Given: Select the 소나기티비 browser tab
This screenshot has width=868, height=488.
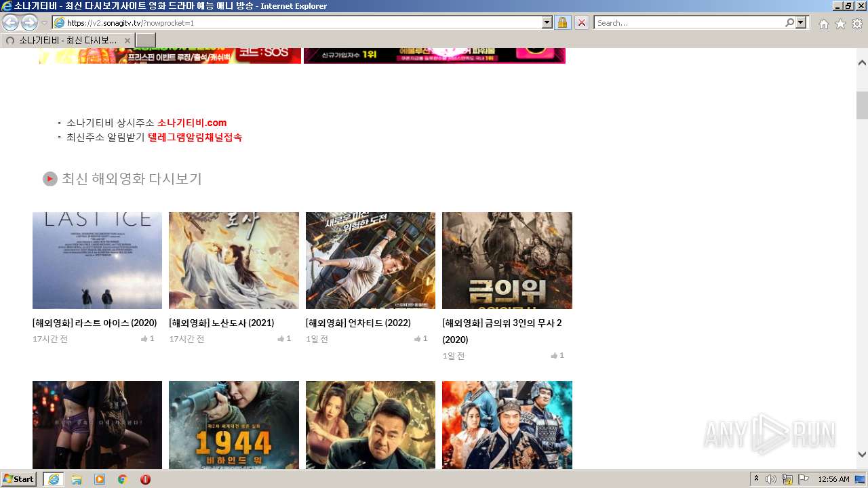Looking at the screenshot, I should click(67, 41).
